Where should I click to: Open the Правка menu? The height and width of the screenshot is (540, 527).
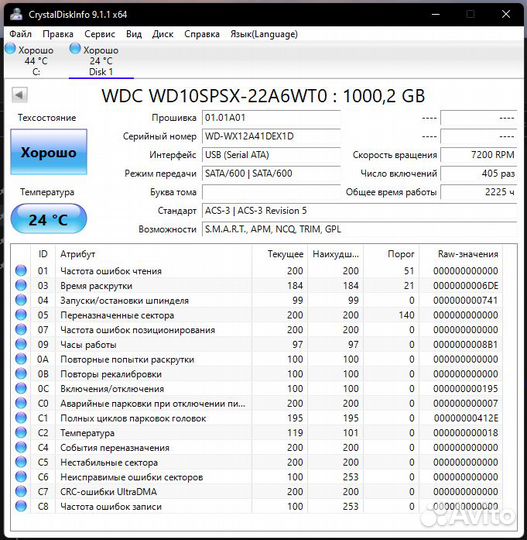pos(58,34)
